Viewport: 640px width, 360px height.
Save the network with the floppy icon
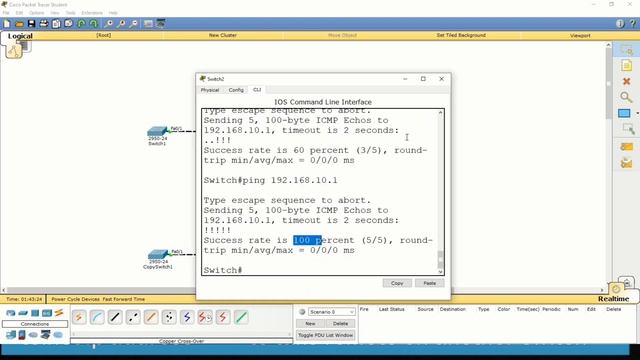coord(31,24)
